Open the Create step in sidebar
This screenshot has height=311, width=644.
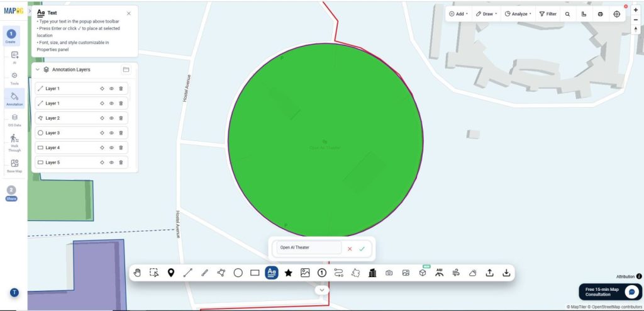[11, 36]
